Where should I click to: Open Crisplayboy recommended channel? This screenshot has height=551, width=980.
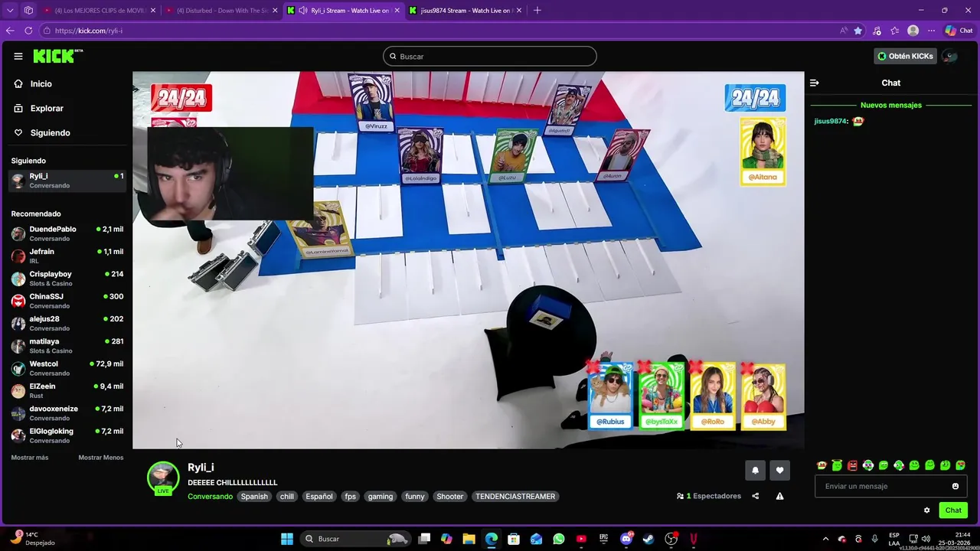tap(67, 278)
